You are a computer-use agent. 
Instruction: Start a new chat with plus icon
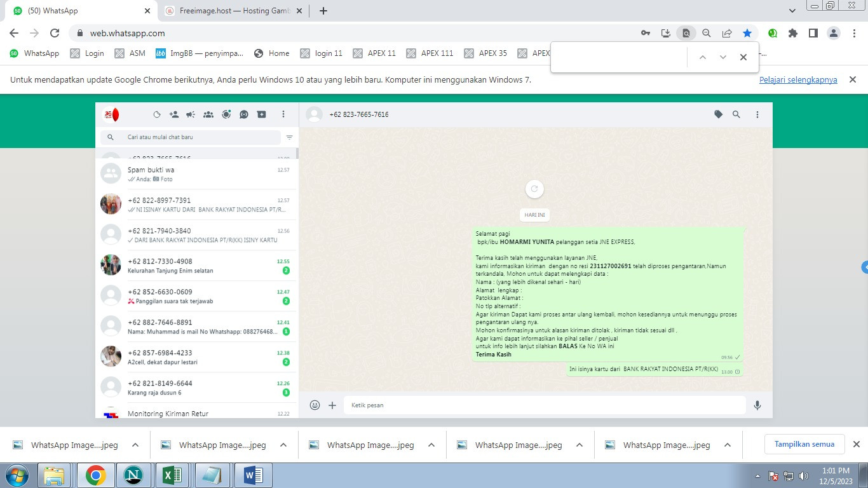click(x=262, y=114)
